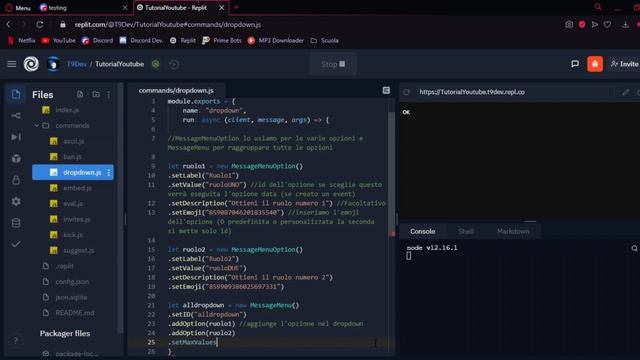Switch to the Shell tab

point(466,231)
